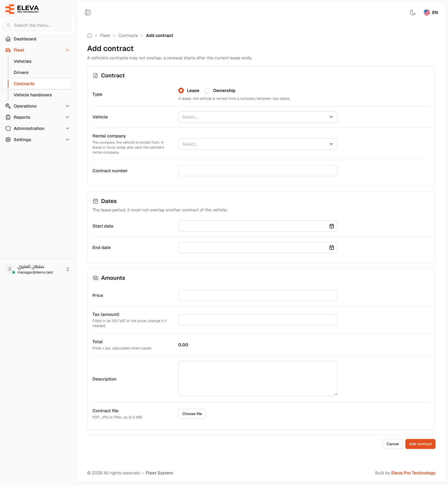Open the Eleva Pro Technology link
The width and height of the screenshot is (448, 485).
[413, 473]
